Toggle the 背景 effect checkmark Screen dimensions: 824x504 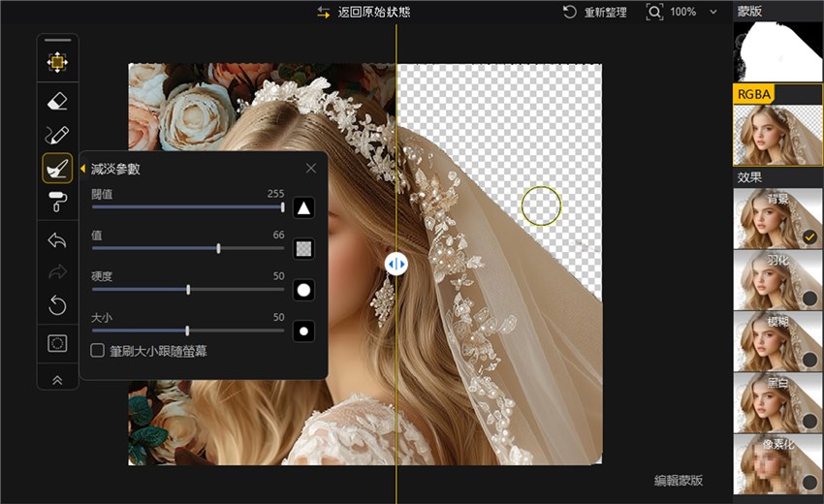[809, 237]
